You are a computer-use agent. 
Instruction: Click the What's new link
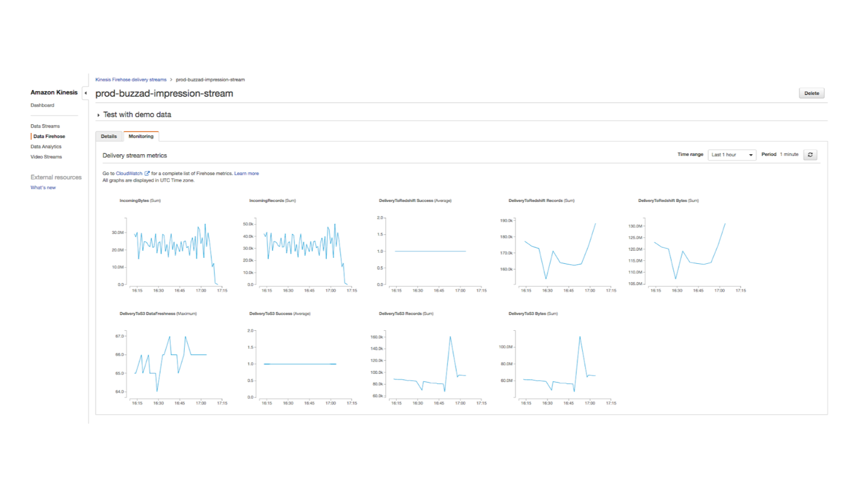43,188
